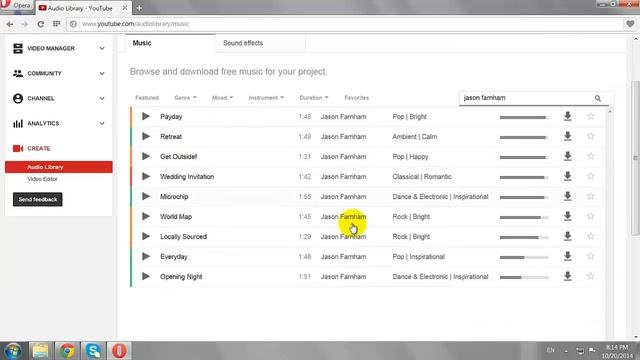Play the Locally Sourced track
This screenshot has width=640, height=360.
coord(146,236)
